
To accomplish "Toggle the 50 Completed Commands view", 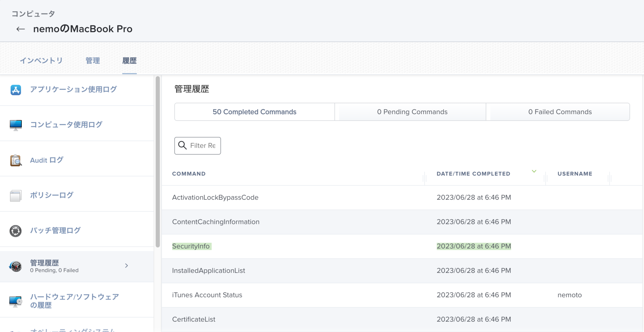I will click(254, 112).
